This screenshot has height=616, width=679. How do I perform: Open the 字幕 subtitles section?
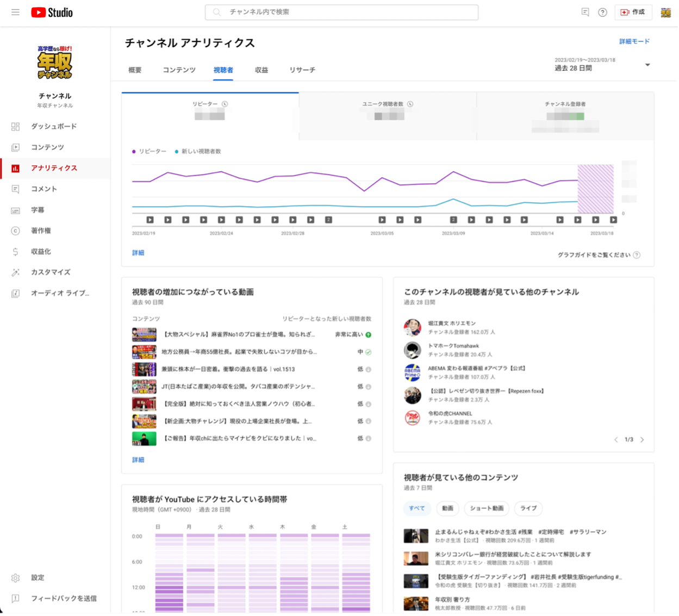point(38,210)
